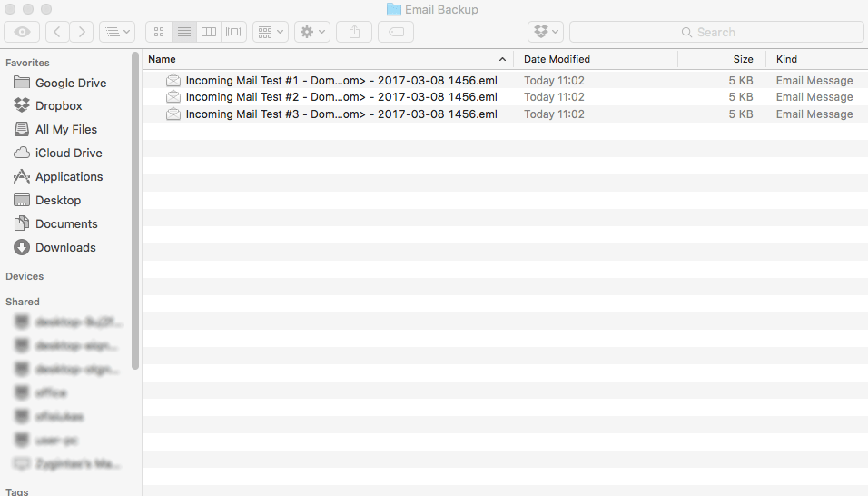The width and height of the screenshot is (868, 496).
Task: Click Date Modified cell of Mail Test #1
Action: [x=554, y=80]
